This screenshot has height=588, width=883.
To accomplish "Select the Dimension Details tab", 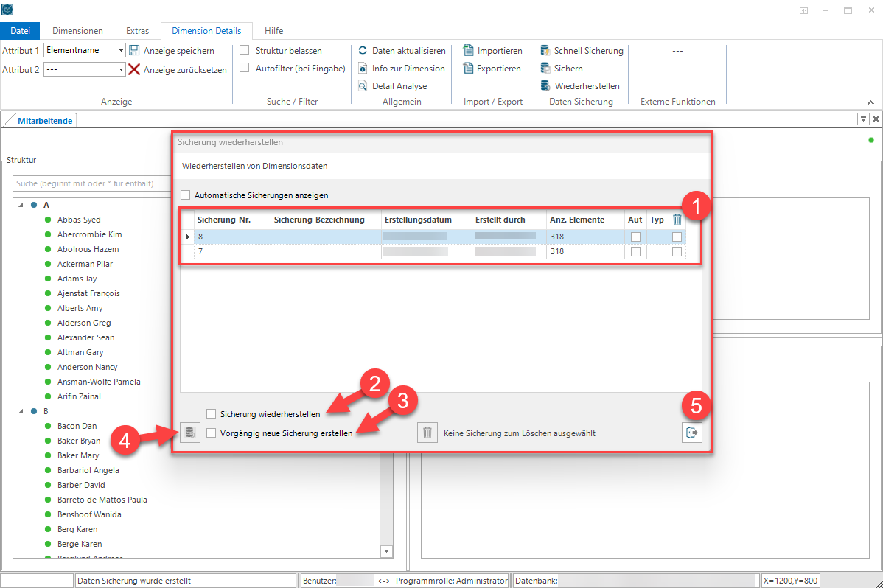I will [x=206, y=30].
